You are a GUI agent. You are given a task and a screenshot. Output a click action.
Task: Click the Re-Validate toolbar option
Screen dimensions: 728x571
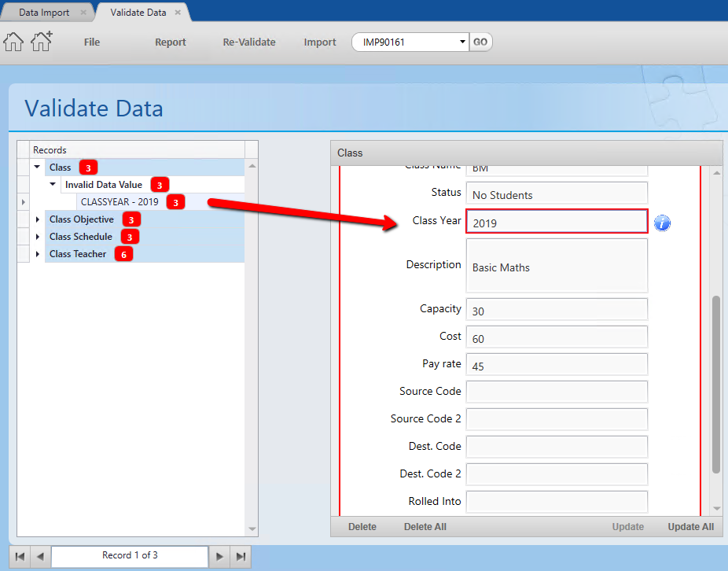pos(249,42)
